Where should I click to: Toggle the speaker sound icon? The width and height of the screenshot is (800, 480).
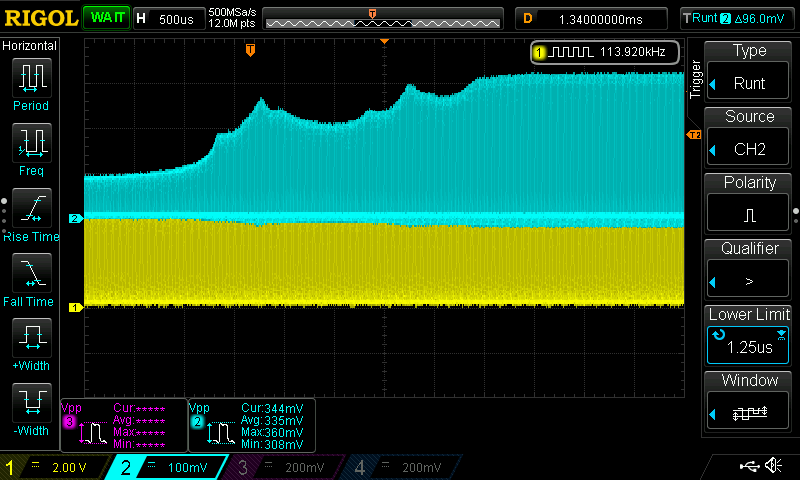pyautogui.click(x=773, y=466)
